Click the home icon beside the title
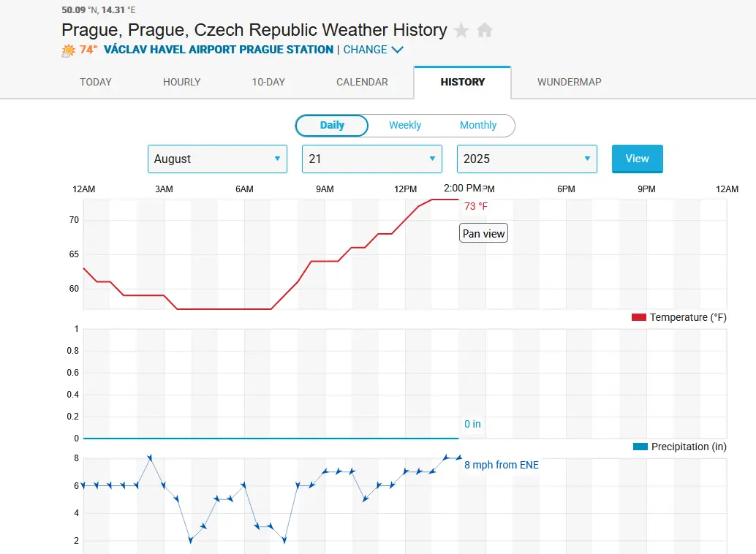The image size is (756, 554). (x=484, y=31)
